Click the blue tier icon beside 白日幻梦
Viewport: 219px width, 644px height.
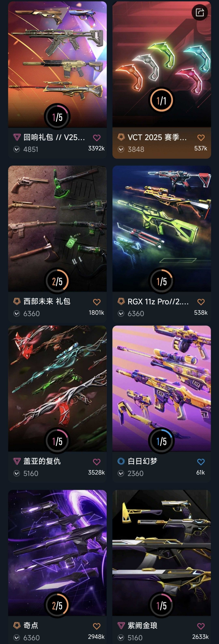pos(121,461)
